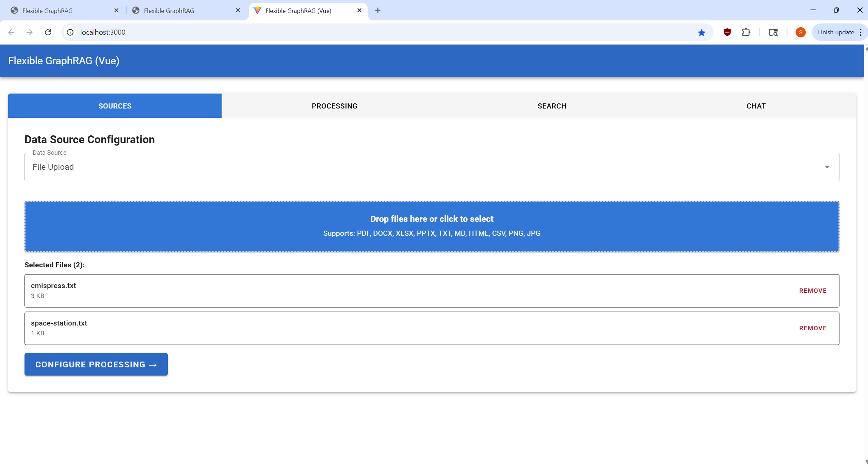
Task: Go to the Chat tab
Action: point(756,106)
